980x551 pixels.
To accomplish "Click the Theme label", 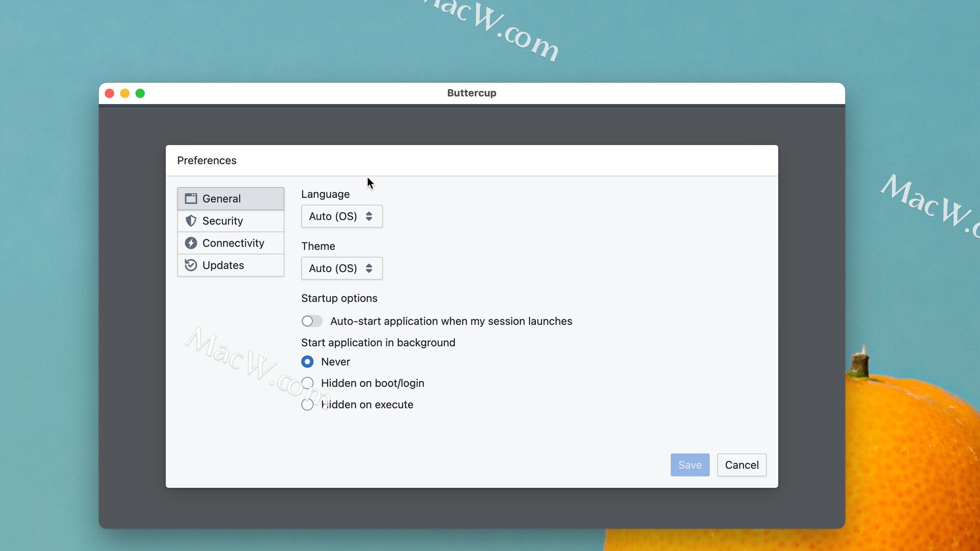I will pyautogui.click(x=318, y=246).
